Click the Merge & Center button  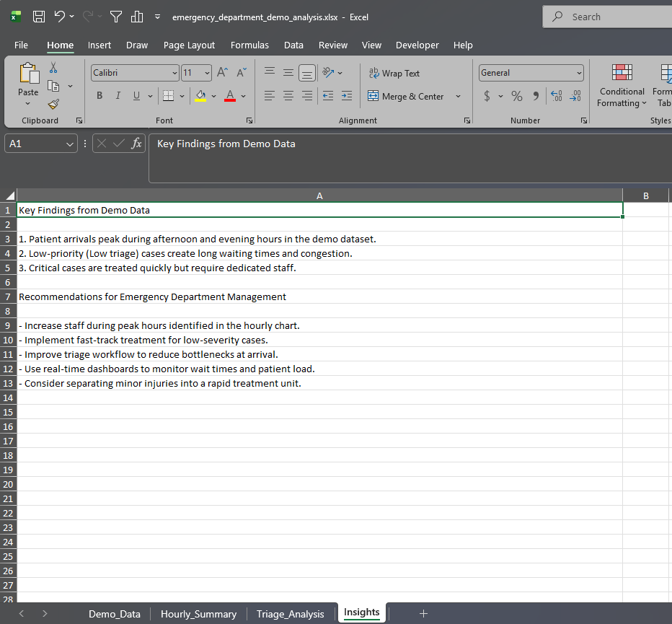click(406, 96)
